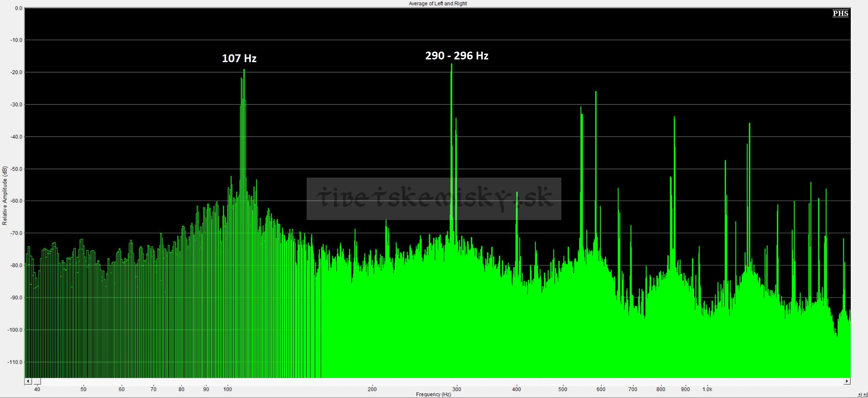
Task: Click the PHS label in top corner
Action: click(x=840, y=13)
